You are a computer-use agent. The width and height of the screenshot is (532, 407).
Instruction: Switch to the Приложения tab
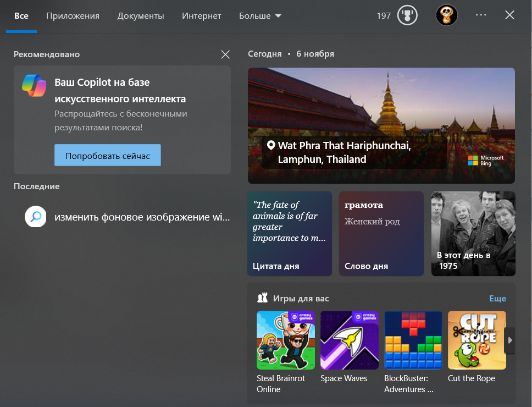73,16
